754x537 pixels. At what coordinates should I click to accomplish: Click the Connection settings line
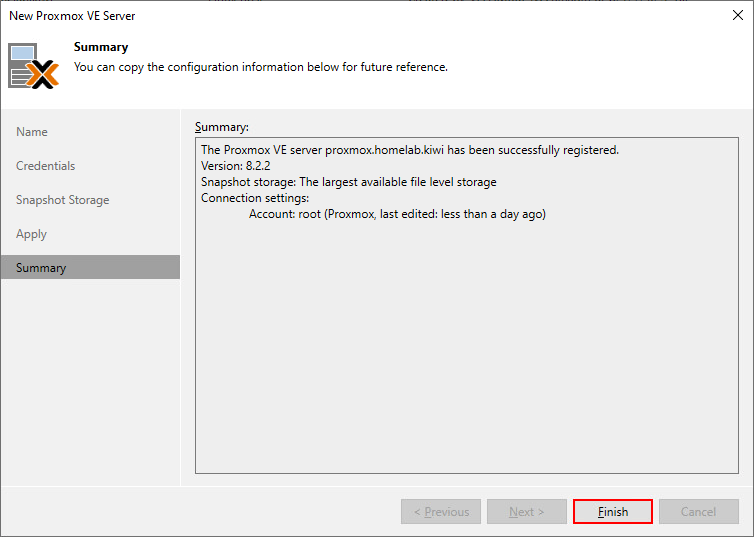tap(255, 198)
